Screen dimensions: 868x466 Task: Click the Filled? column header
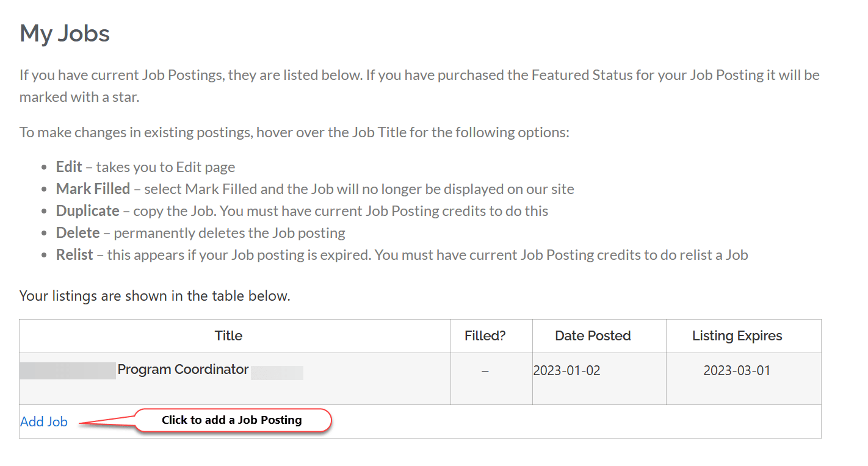tap(484, 335)
